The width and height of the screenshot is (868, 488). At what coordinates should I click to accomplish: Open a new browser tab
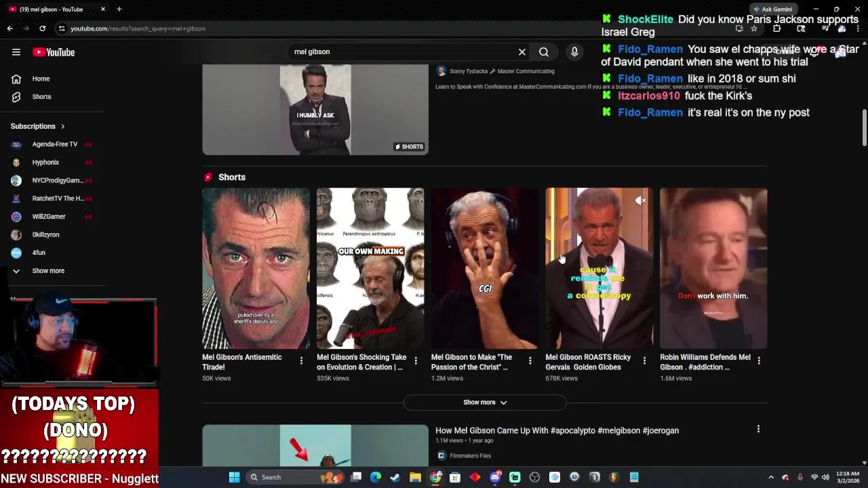coord(119,9)
